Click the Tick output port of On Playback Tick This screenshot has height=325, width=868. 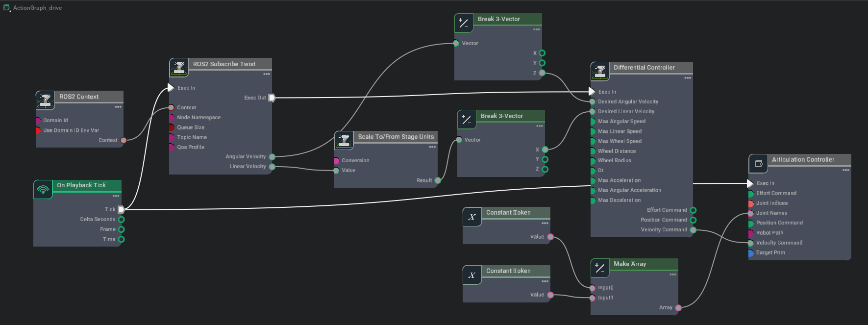click(121, 209)
